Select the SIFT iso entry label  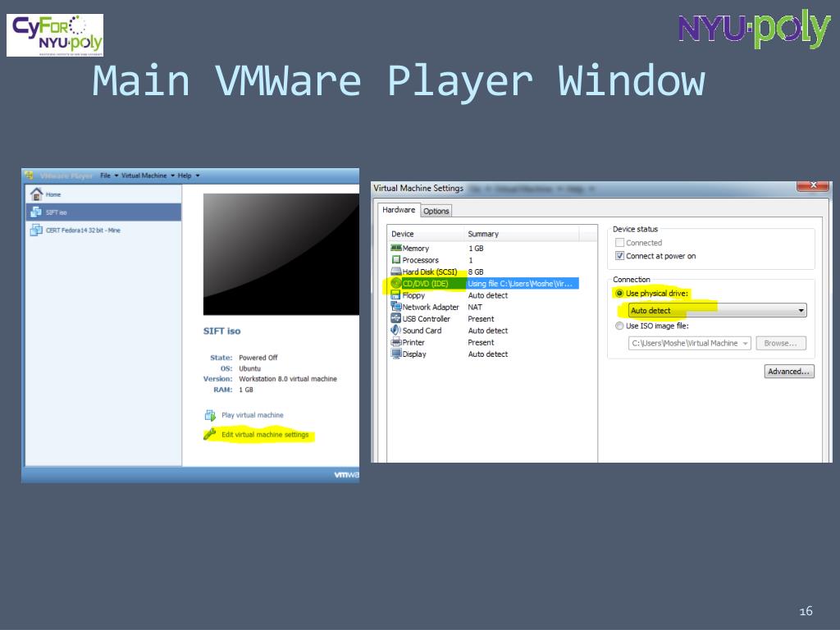coord(57,212)
